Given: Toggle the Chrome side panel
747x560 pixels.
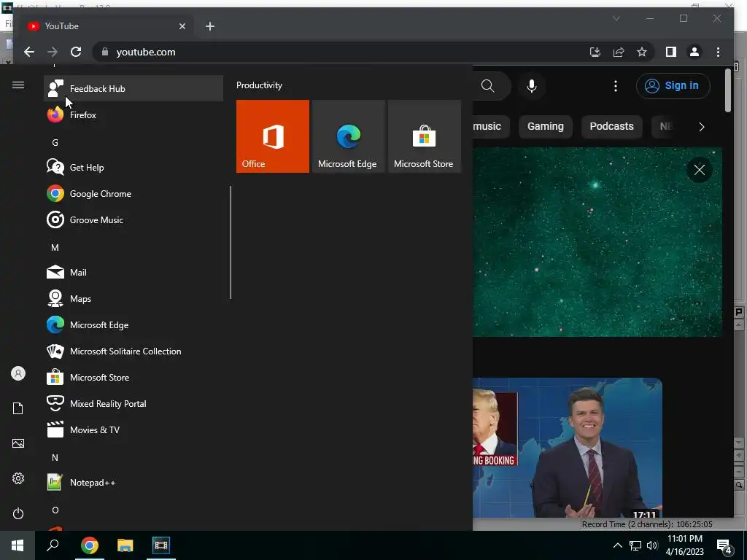Looking at the screenshot, I should point(671,52).
